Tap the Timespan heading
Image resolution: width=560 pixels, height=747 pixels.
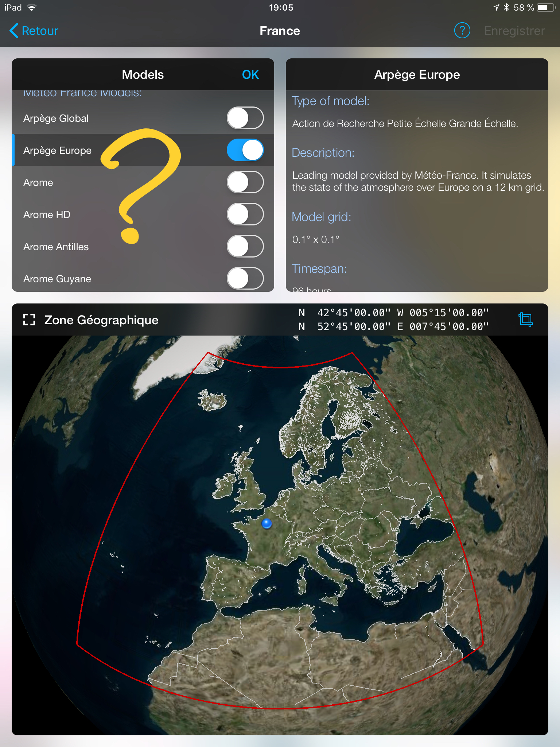(319, 269)
